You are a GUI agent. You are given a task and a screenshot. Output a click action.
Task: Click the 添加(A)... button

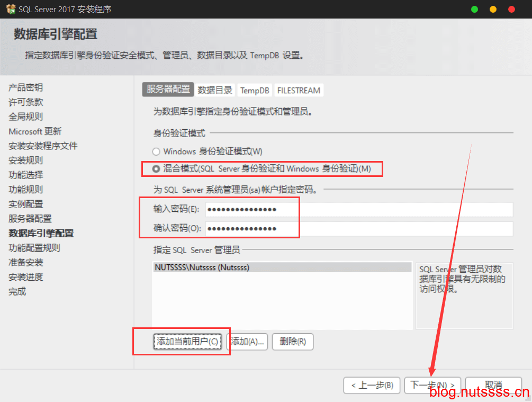[x=247, y=342]
